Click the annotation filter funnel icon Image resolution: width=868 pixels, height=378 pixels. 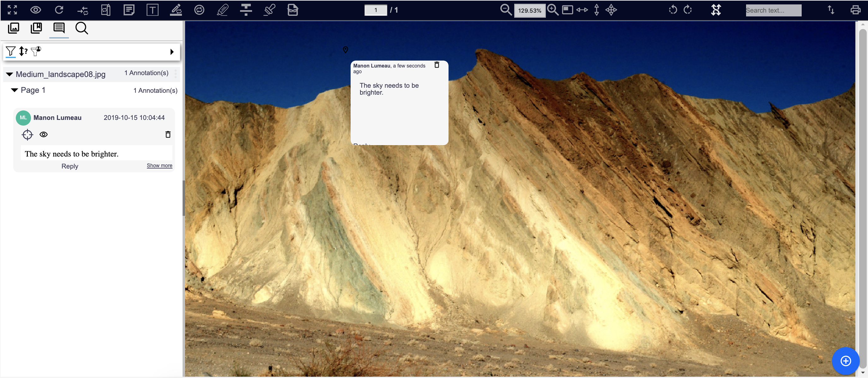(11, 51)
